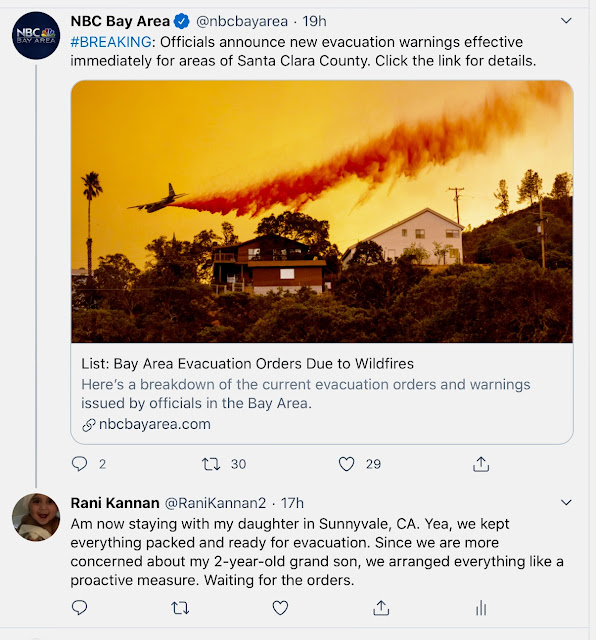The image size is (596, 640).
Task: Open the NBC Bay Area tweet options chevron
Action: tap(566, 20)
